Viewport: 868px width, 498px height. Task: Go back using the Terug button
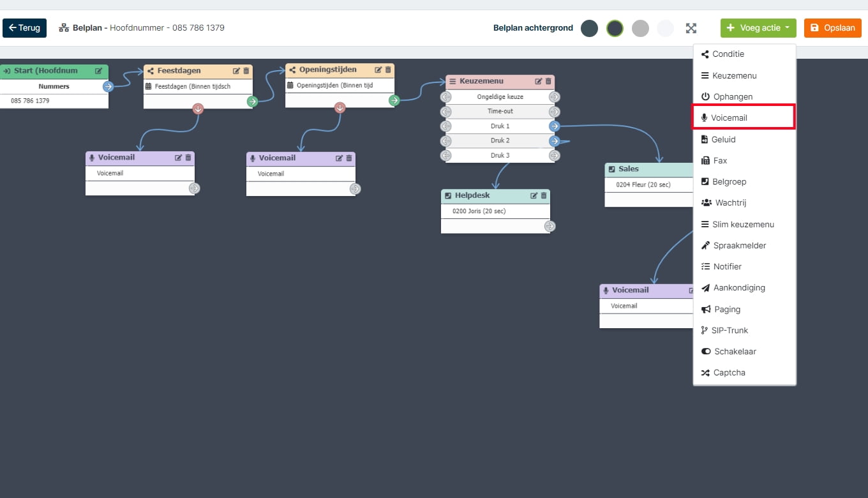click(24, 28)
